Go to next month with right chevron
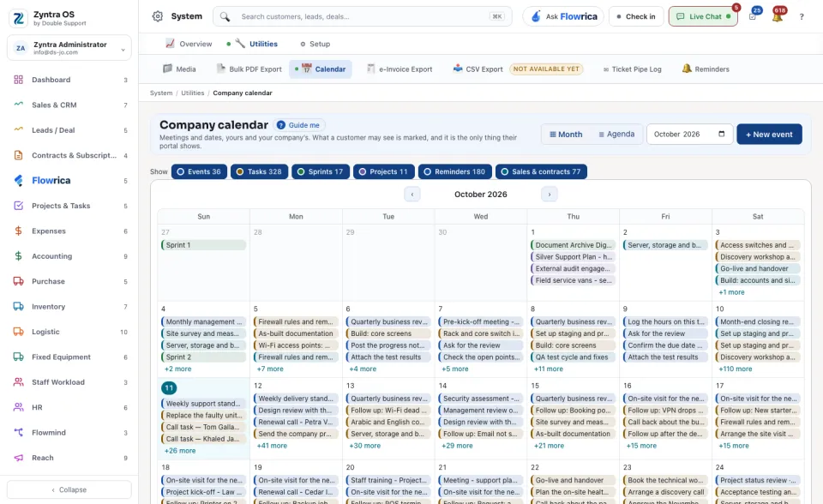The height and width of the screenshot is (504, 823). [549, 195]
